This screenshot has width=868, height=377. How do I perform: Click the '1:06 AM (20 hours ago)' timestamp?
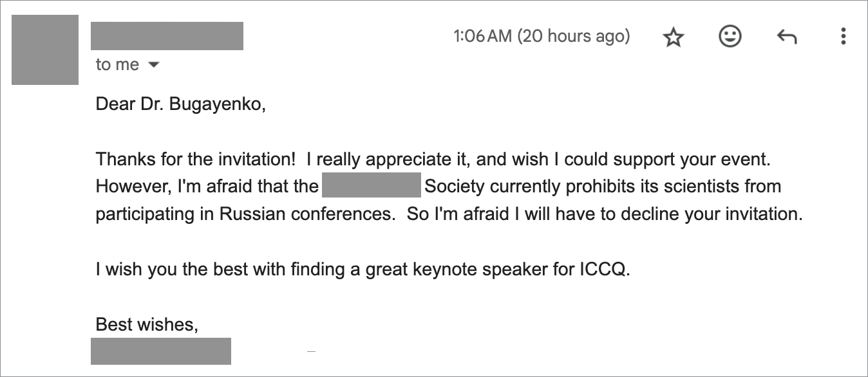(542, 36)
